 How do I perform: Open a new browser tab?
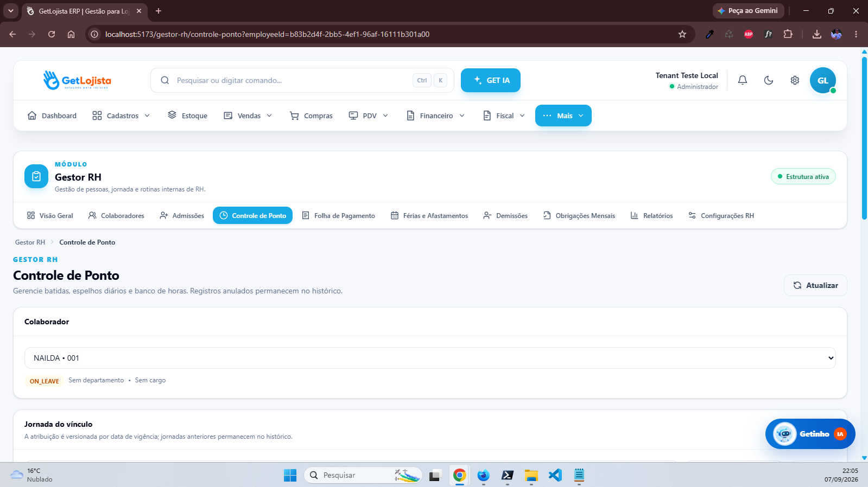159,11
